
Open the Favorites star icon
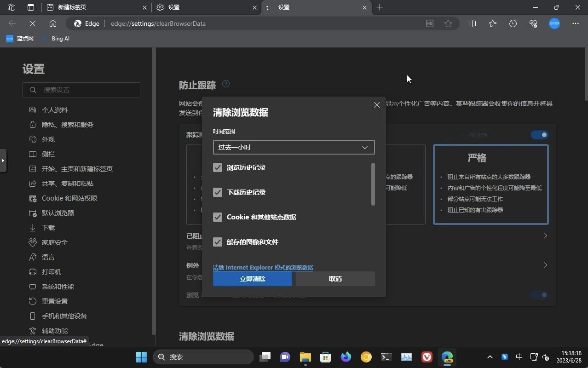[492, 23]
